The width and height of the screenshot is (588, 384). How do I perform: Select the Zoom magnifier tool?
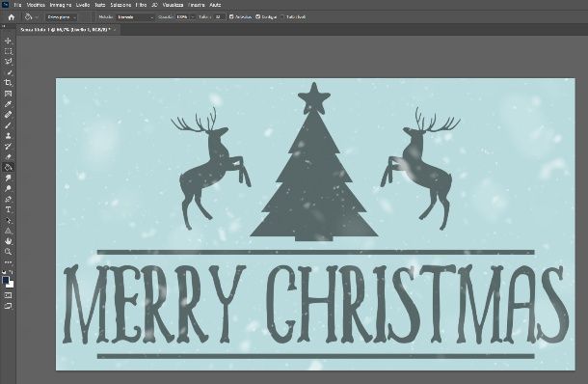pos(9,252)
